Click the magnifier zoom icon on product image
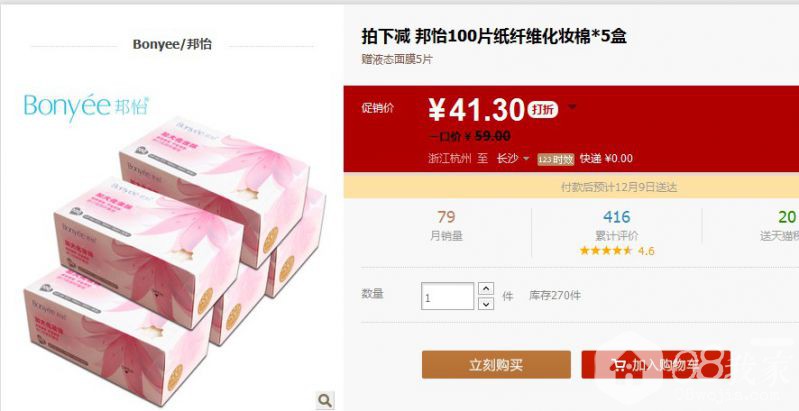The height and width of the screenshot is (411, 799). pyautogui.click(x=325, y=400)
